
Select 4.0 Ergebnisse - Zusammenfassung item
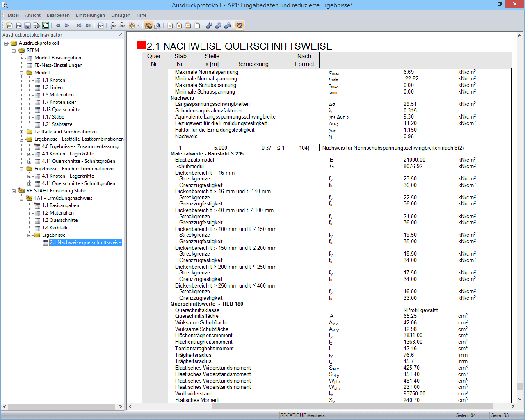pos(80,146)
